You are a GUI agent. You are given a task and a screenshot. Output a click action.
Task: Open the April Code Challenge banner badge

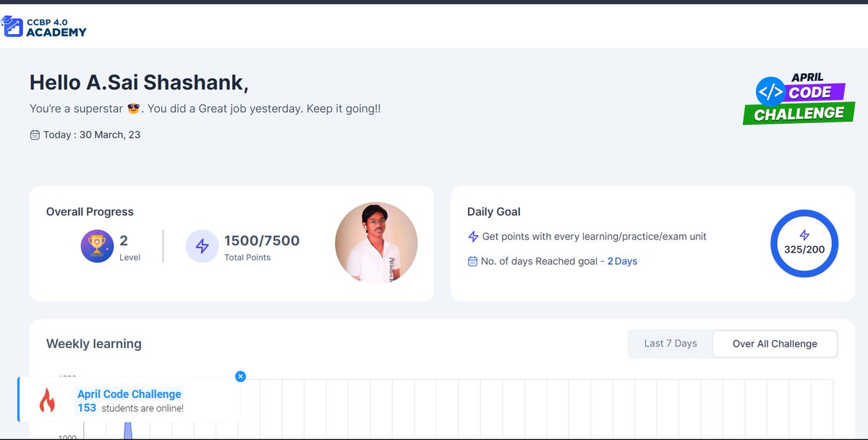[x=800, y=98]
